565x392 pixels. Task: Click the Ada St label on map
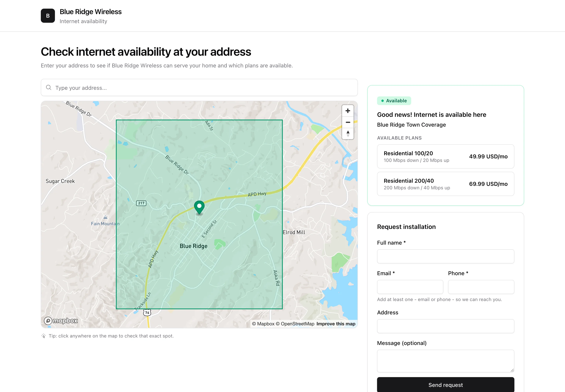209,125
